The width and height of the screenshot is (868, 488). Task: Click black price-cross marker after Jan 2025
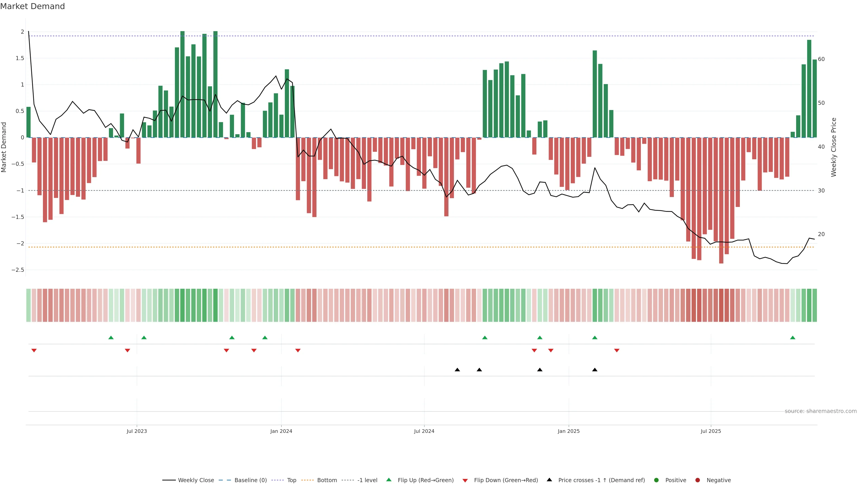595,370
